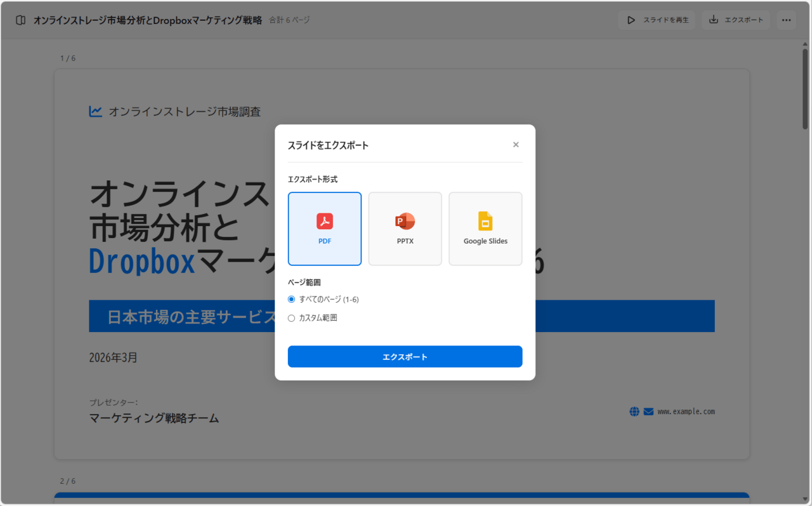This screenshot has height=506, width=812.
Task: Select すべてのページ (1-6) radio button
Action: click(x=292, y=299)
